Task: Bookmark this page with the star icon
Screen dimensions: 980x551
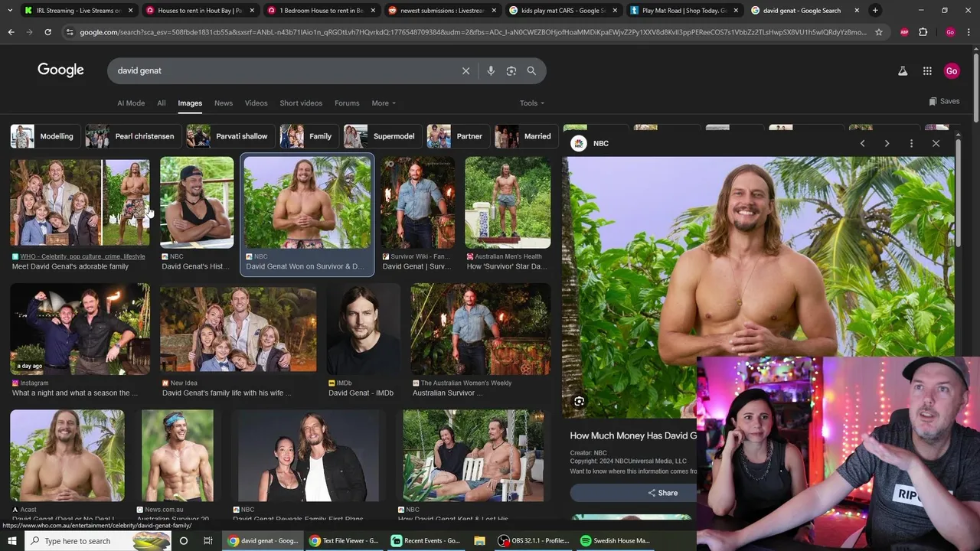Action: coord(879,32)
